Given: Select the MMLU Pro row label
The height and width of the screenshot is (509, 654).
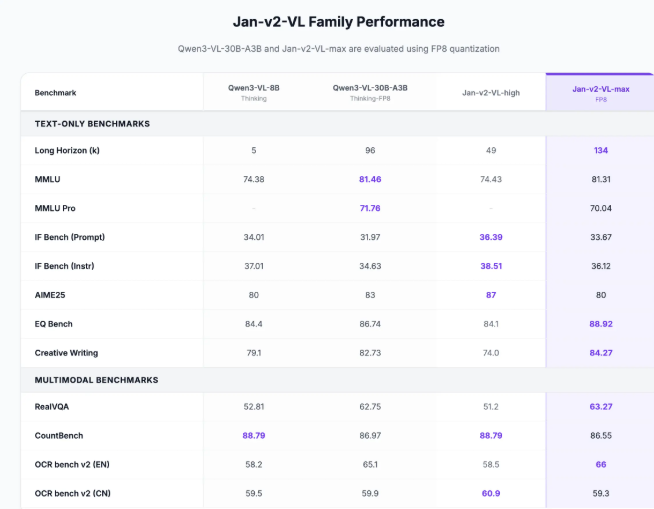Looking at the screenshot, I should (x=56, y=208).
